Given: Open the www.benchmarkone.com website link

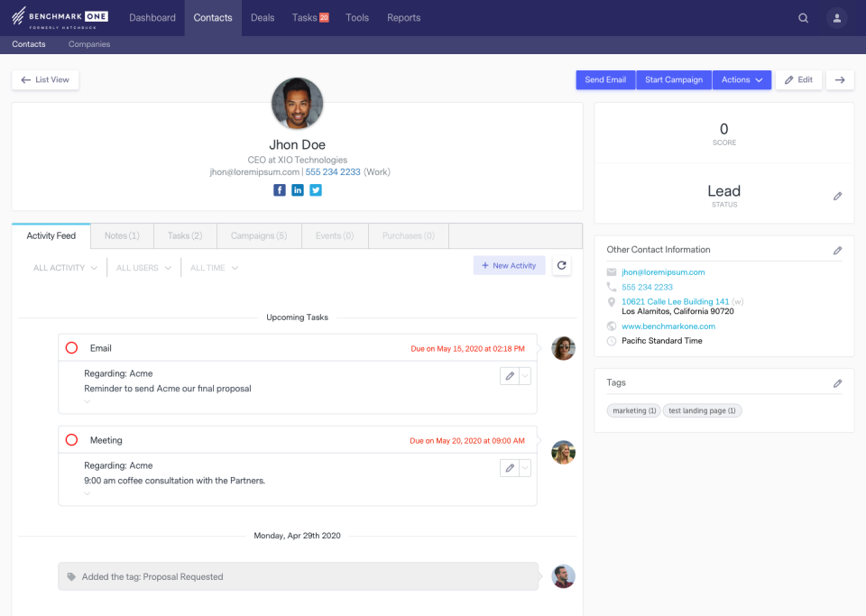Looking at the screenshot, I should pos(668,326).
